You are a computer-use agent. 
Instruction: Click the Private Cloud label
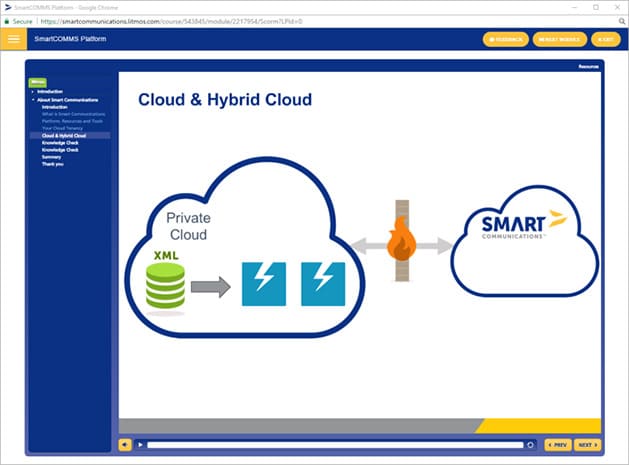click(188, 226)
